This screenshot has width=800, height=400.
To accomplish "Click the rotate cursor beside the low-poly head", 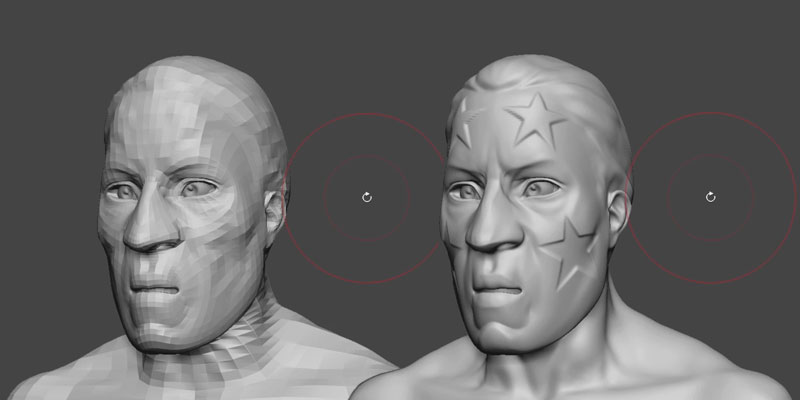I will click(x=367, y=197).
